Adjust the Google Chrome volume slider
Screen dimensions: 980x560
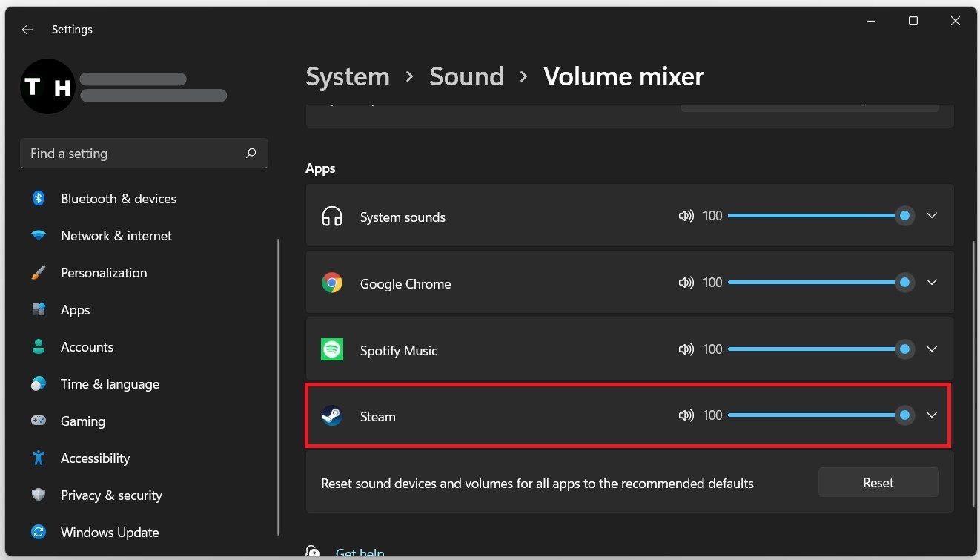pos(815,283)
